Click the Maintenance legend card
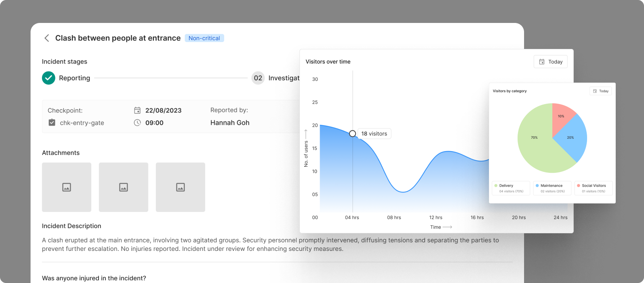The width and height of the screenshot is (644, 283). coord(552,188)
